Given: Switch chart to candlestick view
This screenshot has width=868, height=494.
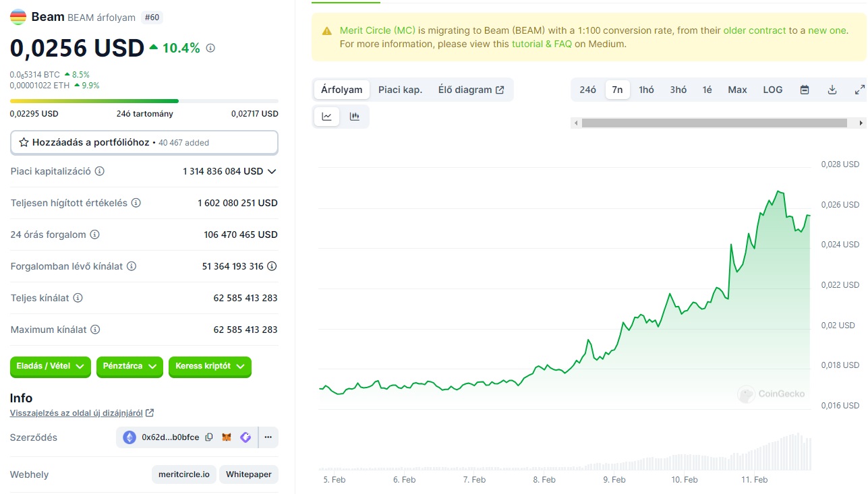Looking at the screenshot, I should coord(355,117).
